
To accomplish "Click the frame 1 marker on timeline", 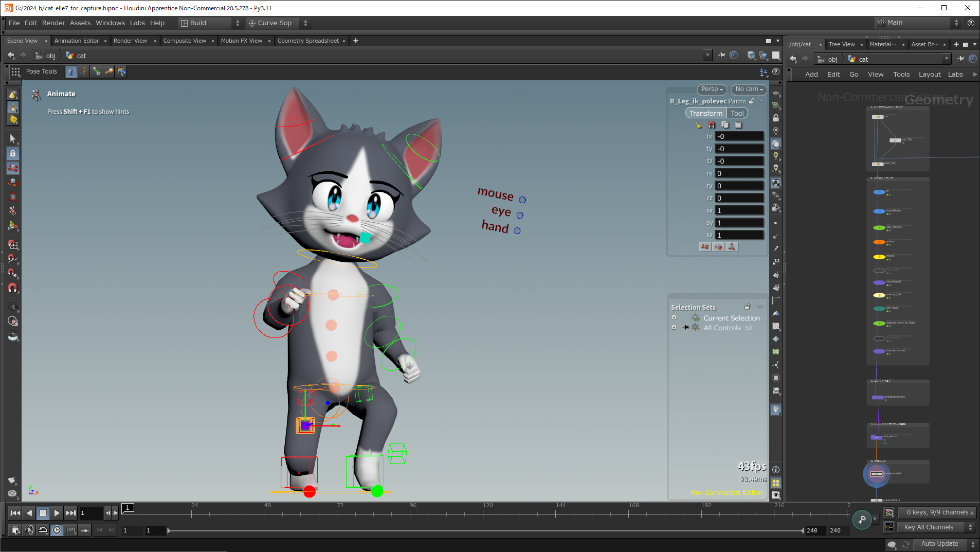I will (x=128, y=508).
